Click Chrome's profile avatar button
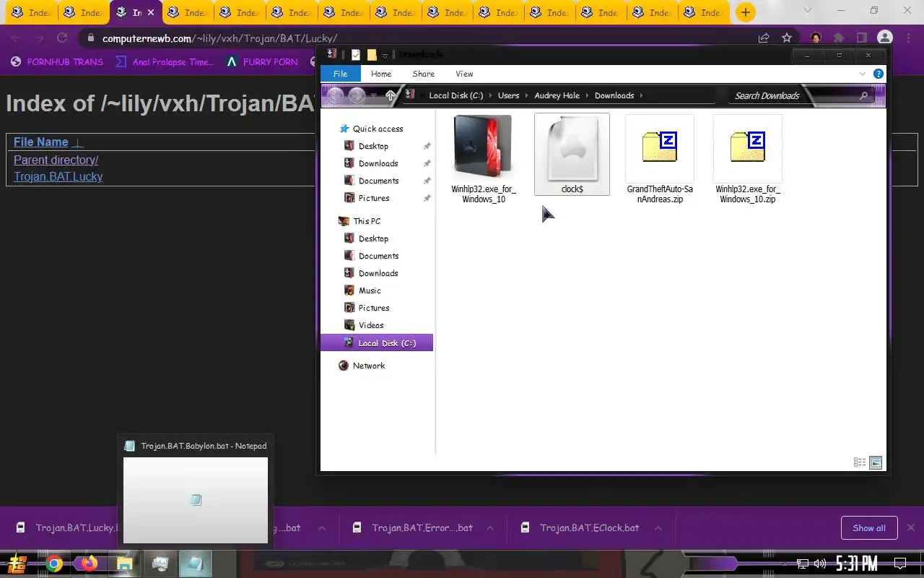 click(x=885, y=38)
